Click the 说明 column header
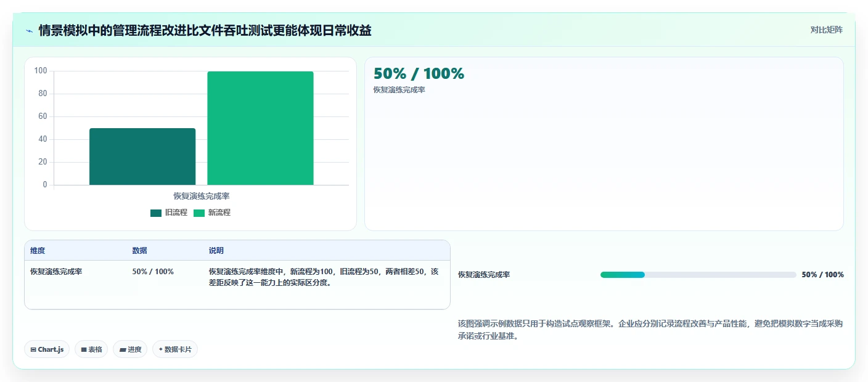The height and width of the screenshot is (382, 868). 216,251
